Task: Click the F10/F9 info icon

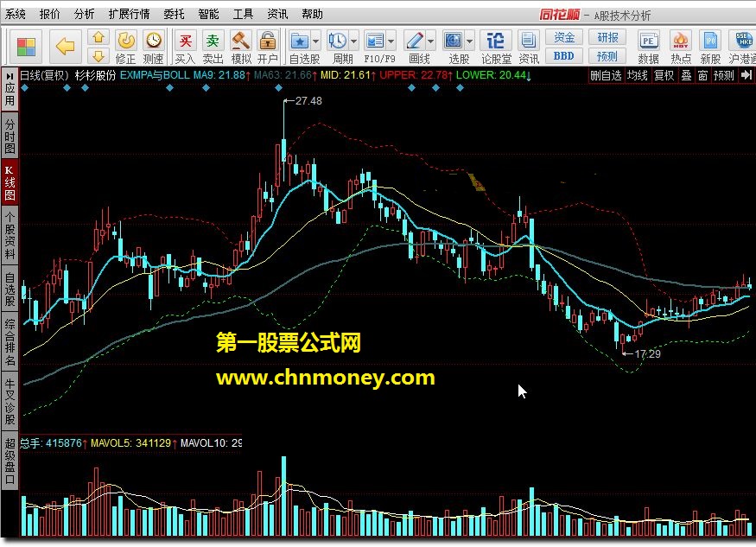Action: click(x=375, y=41)
